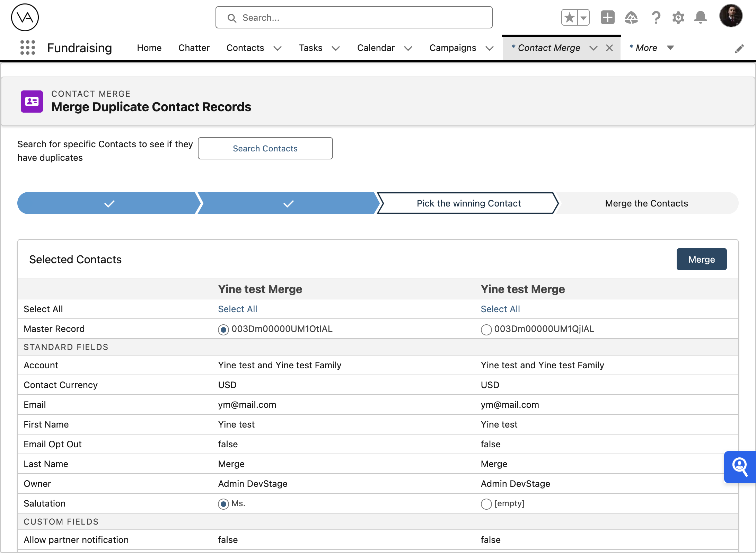Open the Contact Merge tab dropdown chevron
This screenshot has width=756, height=553.
click(594, 48)
